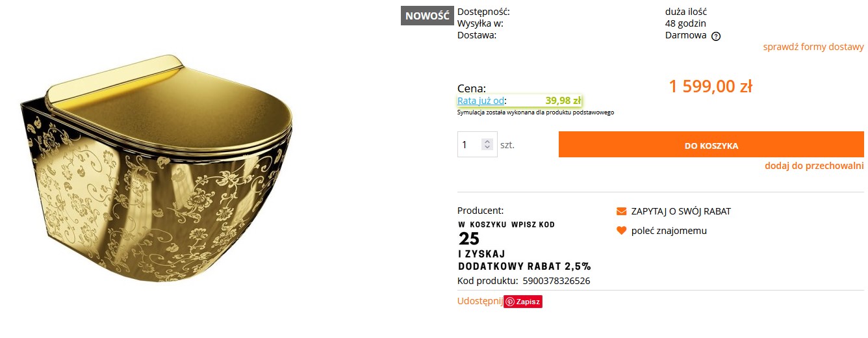
Task: Click the 1 599,00 zł price
Action: [710, 86]
